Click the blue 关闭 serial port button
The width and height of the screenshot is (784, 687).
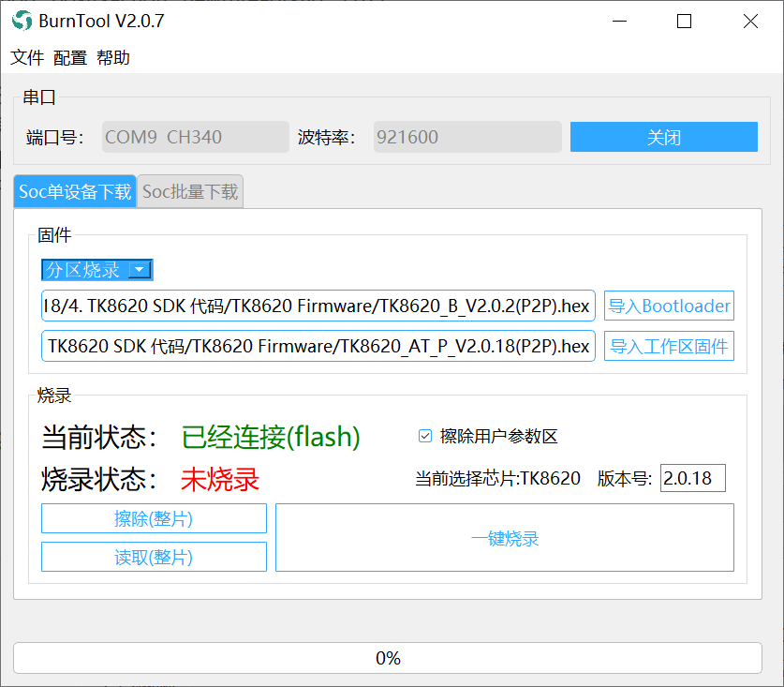pos(663,137)
